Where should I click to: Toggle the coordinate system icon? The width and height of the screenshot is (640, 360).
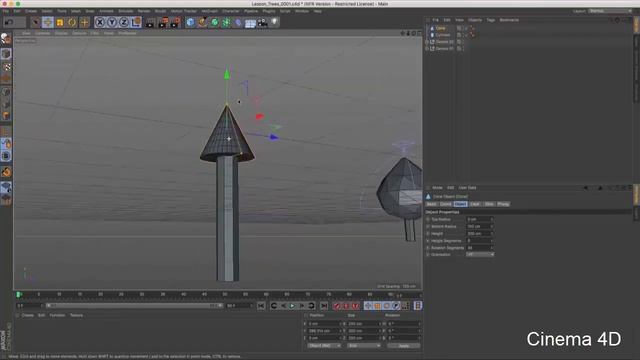(x=136, y=22)
